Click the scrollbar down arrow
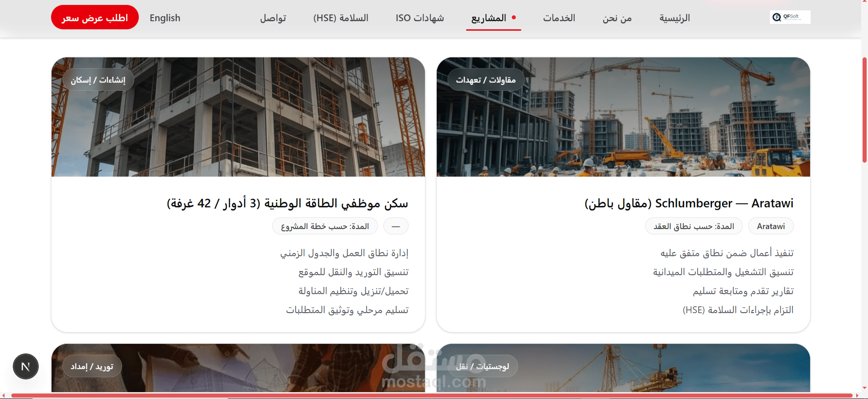Screen dimensions: 868x399 pos(864,388)
